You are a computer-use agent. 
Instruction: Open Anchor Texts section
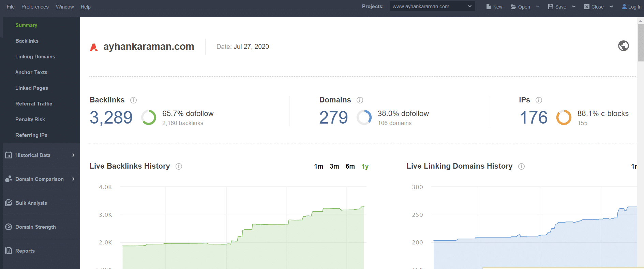[x=31, y=72]
